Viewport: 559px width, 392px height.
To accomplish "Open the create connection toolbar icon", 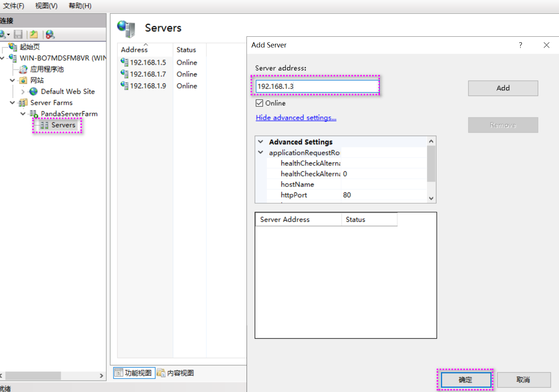I will [x=3, y=34].
